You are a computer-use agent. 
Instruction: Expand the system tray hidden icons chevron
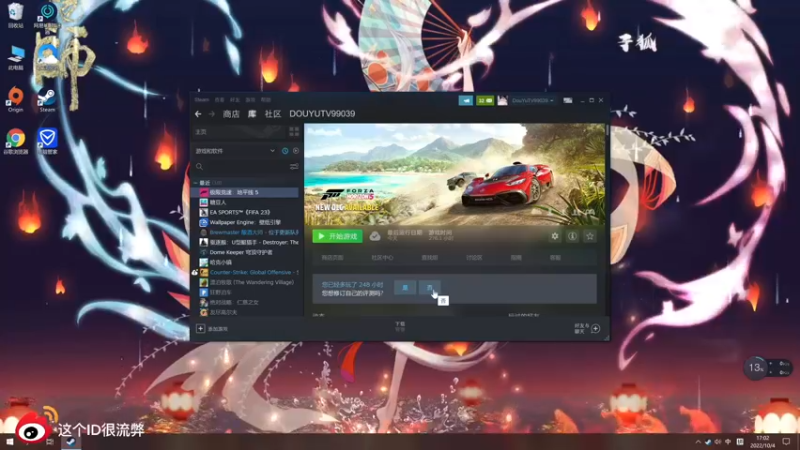[x=698, y=442]
